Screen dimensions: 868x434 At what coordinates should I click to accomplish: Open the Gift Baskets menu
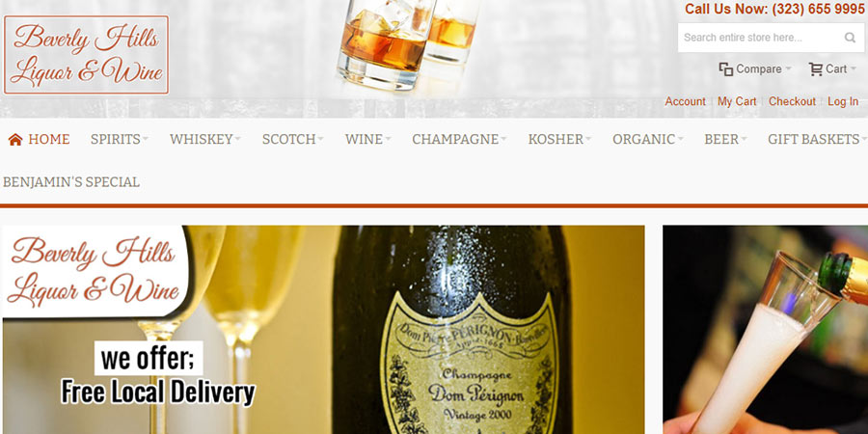817,139
